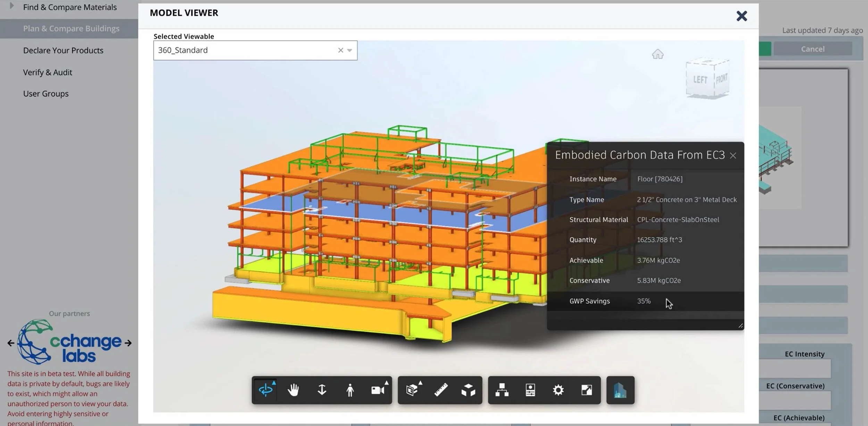
Task: Open the Camera interactions tool
Action: coord(378,390)
